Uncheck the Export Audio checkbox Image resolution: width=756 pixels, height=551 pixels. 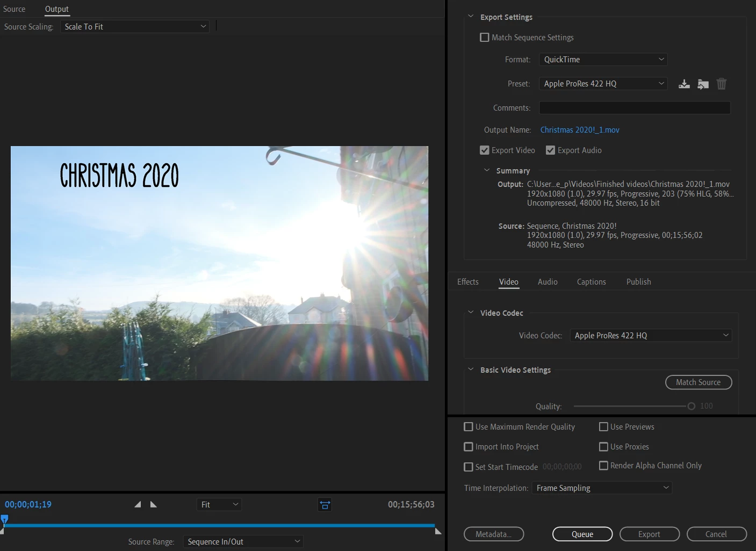(x=550, y=150)
